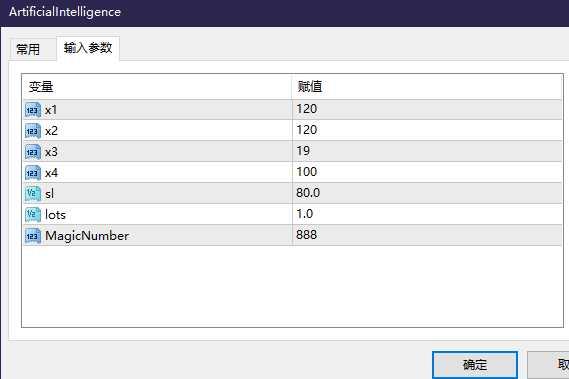Screen dimensions: 569x379
Task: Edit the MagicNumber value 888
Action: pos(427,235)
